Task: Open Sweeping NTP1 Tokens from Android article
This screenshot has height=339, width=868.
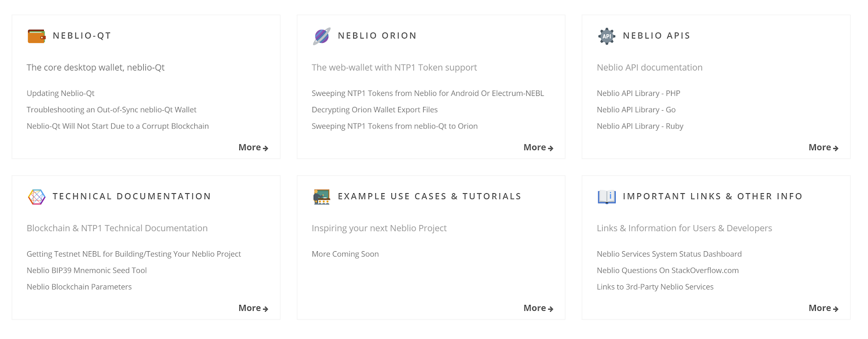Action: coord(428,93)
